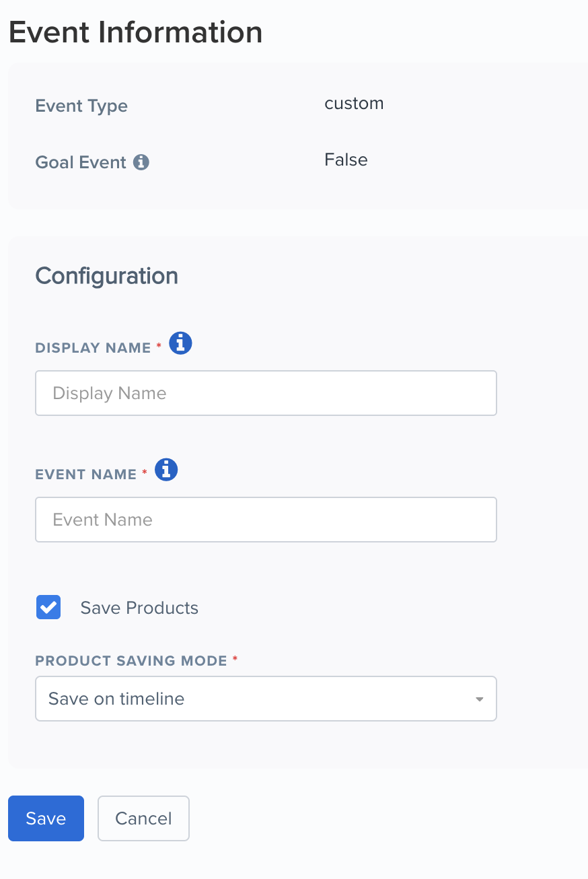Click the False value beside Goal Event
This screenshot has width=588, height=879.
pos(345,160)
